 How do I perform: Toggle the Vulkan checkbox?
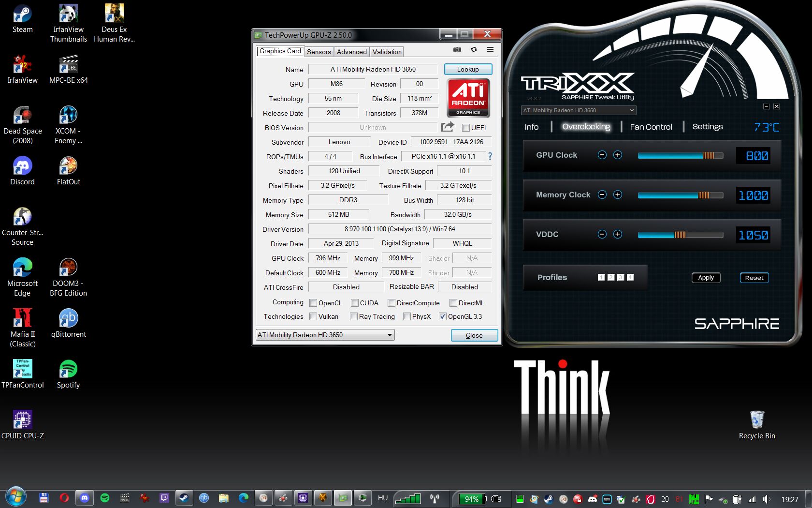(313, 316)
